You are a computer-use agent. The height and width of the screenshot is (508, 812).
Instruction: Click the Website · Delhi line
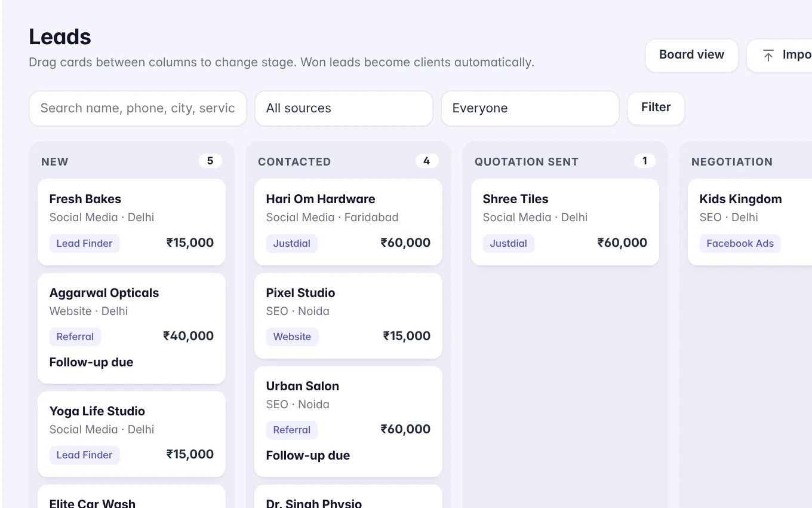point(89,311)
